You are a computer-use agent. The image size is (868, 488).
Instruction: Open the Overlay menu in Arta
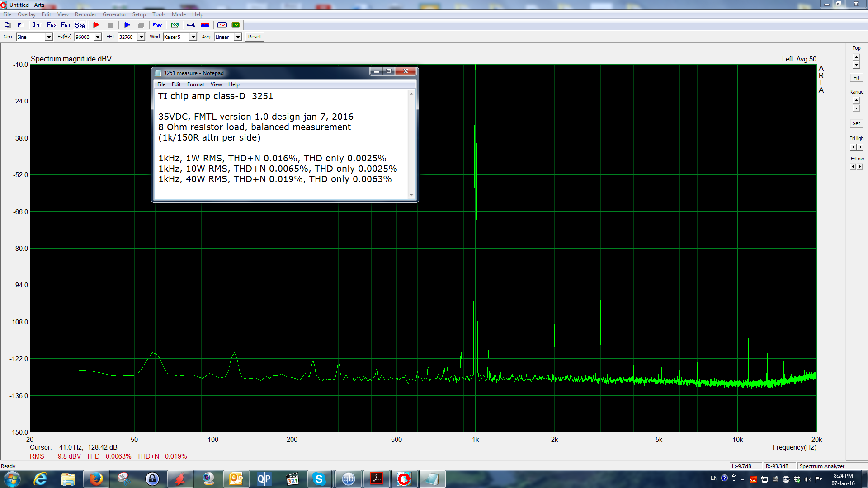coord(27,14)
